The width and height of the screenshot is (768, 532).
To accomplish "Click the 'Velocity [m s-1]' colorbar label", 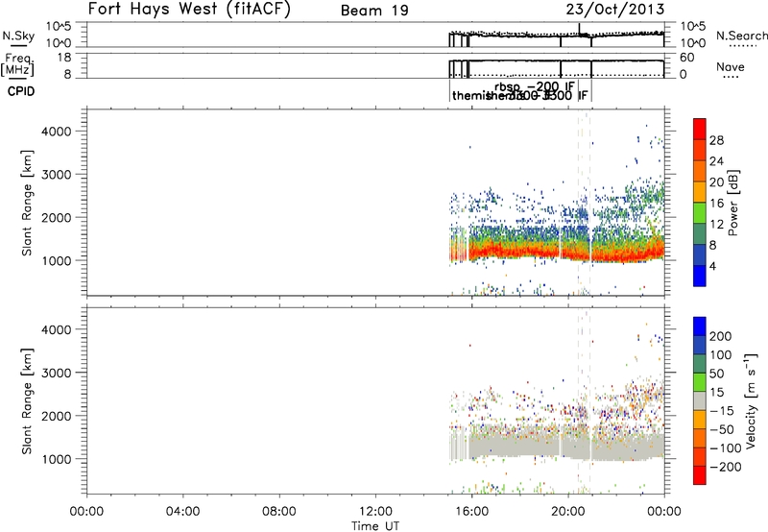I will click(x=751, y=400).
